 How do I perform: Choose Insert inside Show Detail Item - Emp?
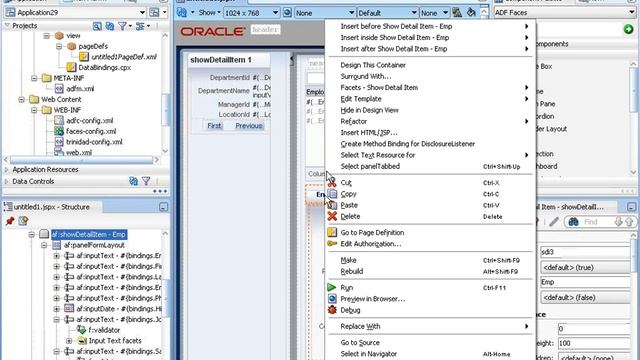point(430,38)
